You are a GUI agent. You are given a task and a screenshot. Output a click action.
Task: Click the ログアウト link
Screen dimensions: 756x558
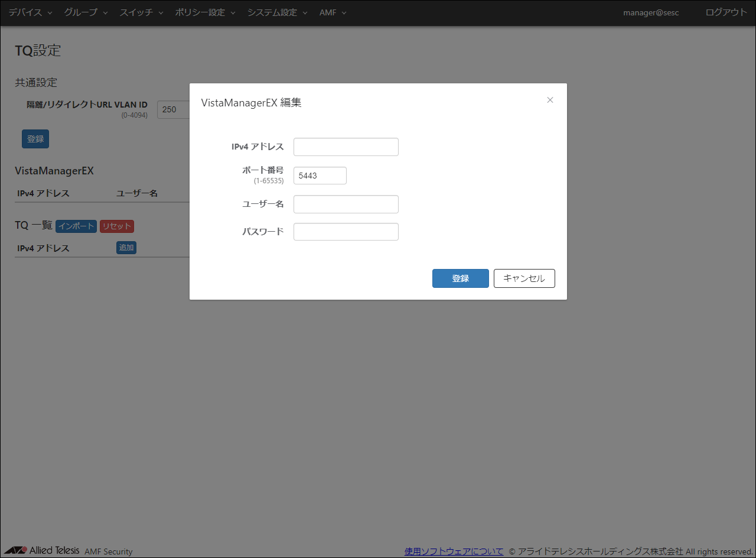pyautogui.click(x=726, y=12)
